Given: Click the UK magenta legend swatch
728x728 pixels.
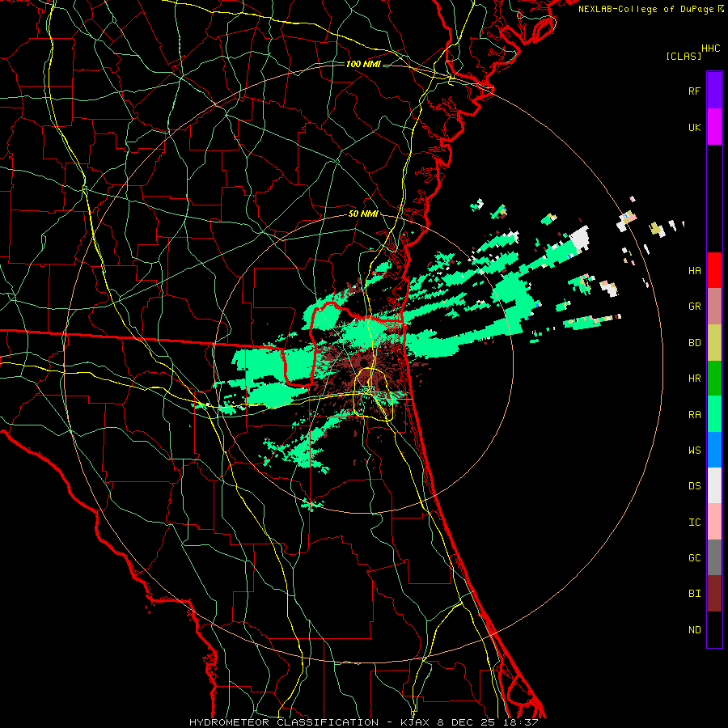Looking at the screenshot, I should tap(714, 127).
